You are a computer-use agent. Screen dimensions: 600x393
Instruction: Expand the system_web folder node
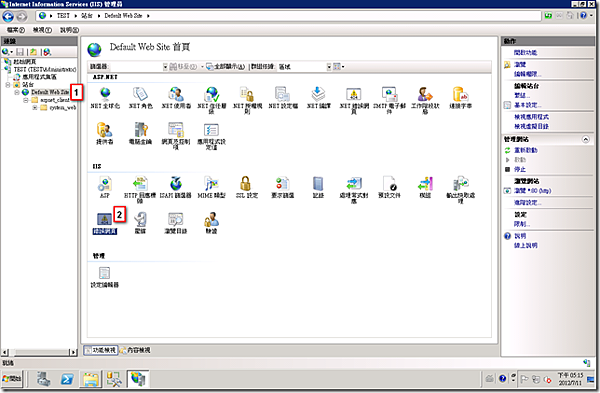pos(34,108)
